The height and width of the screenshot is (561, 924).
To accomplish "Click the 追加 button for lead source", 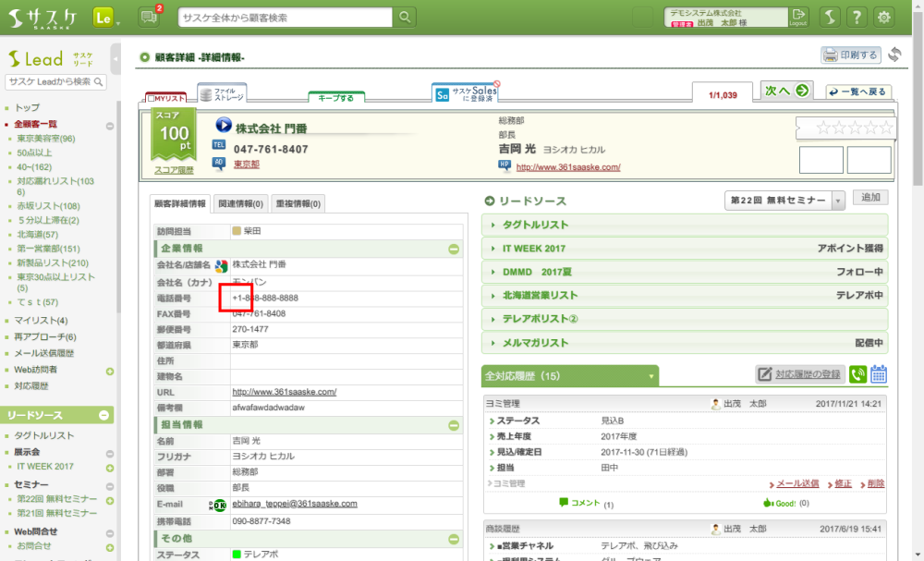I will click(x=870, y=198).
